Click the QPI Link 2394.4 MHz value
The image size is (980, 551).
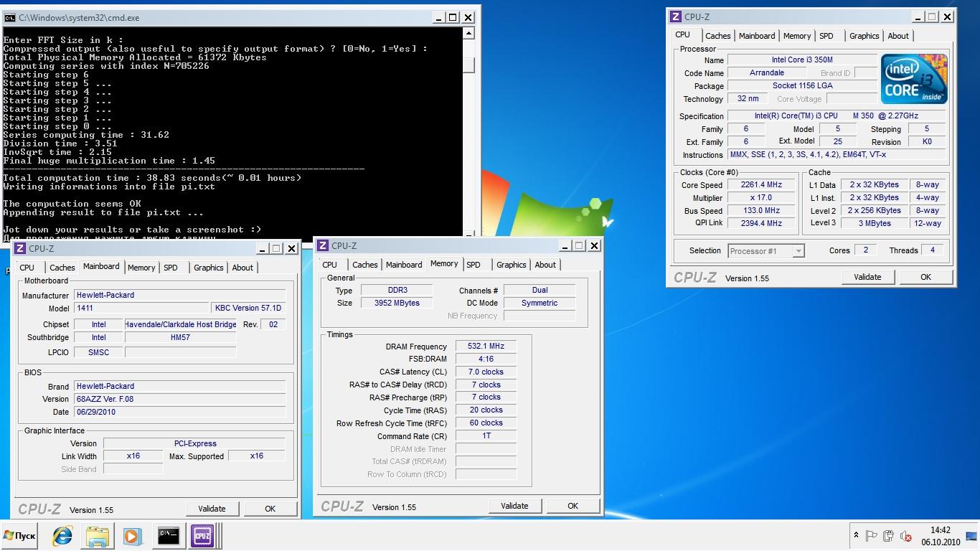coord(761,224)
